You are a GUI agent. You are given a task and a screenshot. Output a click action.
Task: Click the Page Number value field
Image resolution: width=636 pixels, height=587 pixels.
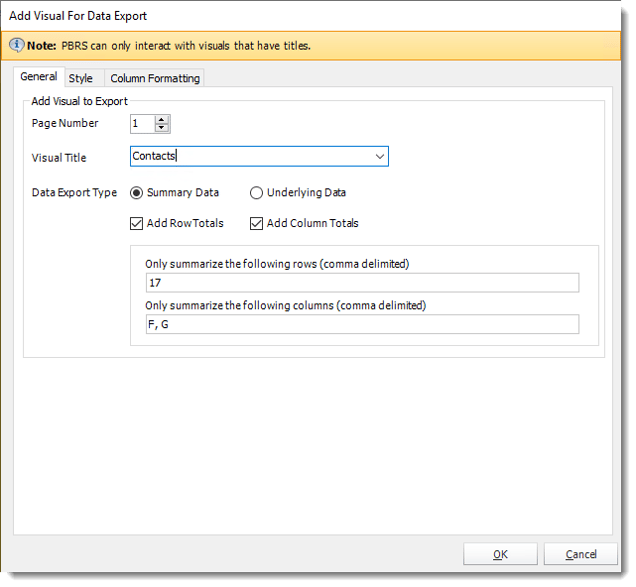142,124
